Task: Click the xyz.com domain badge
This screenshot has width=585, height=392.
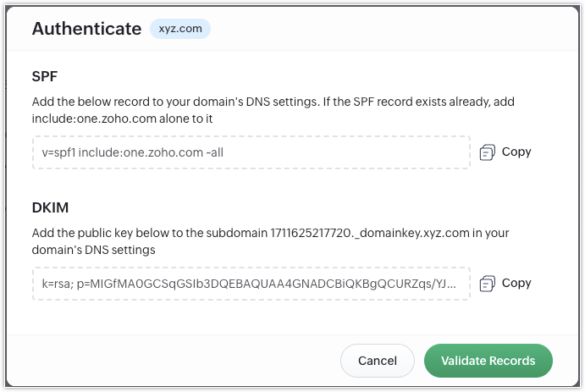Action: click(180, 29)
